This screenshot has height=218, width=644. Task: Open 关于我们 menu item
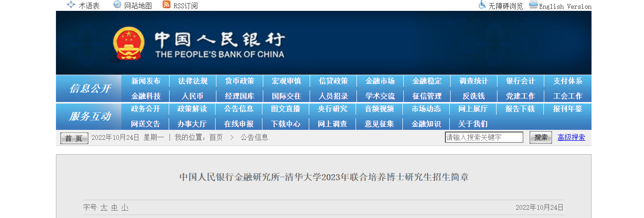click(x=474, y=124)
